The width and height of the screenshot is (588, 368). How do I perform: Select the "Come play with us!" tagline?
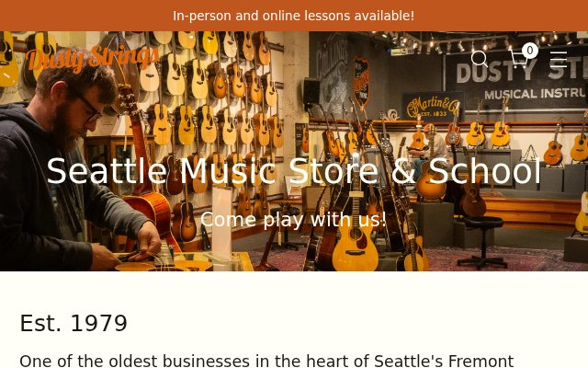(x=294, y=219)
